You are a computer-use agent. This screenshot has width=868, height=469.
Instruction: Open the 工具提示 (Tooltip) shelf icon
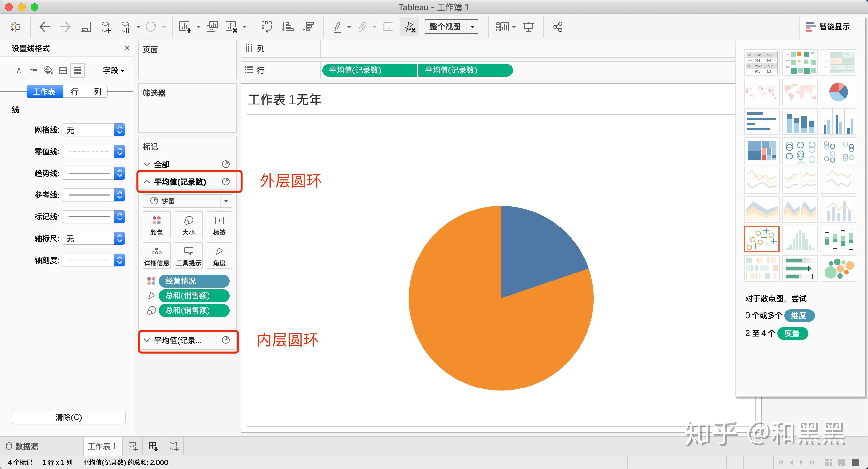pyautogui.click(x=188, y=255)
